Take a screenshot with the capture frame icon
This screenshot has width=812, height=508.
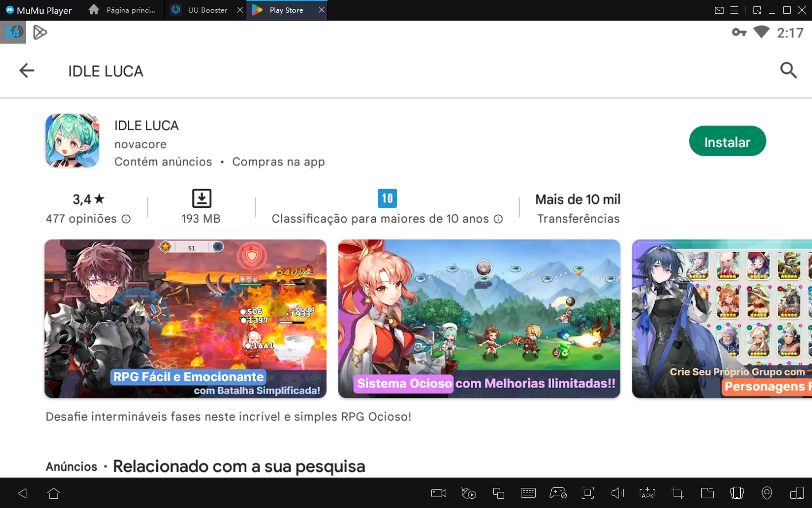(587, 493)
